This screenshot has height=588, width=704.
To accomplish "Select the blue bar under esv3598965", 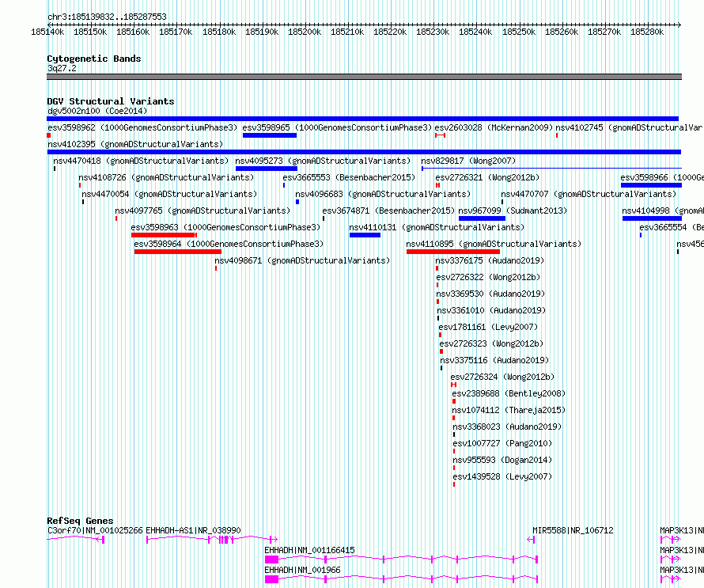I will point(270,135).
